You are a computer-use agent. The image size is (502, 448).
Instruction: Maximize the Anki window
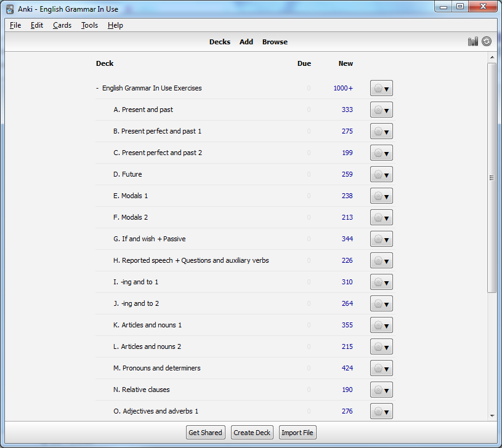click(x=460, y=7)
